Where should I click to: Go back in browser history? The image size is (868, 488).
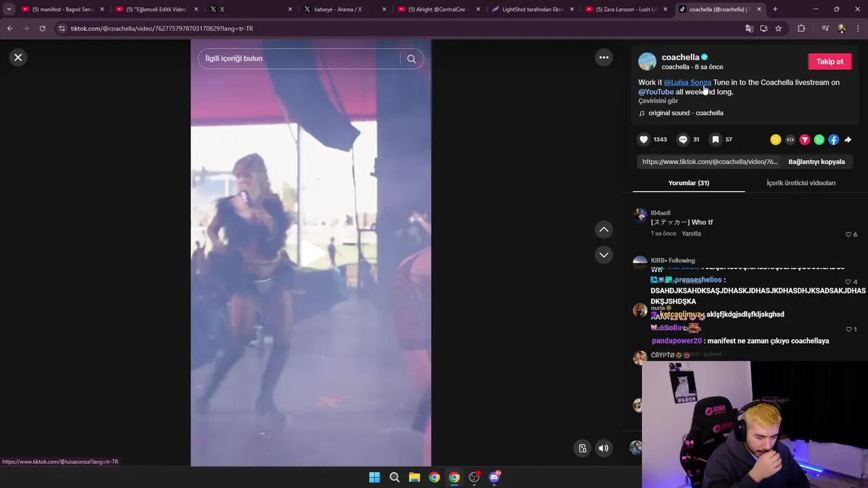[x=9, y=28]
